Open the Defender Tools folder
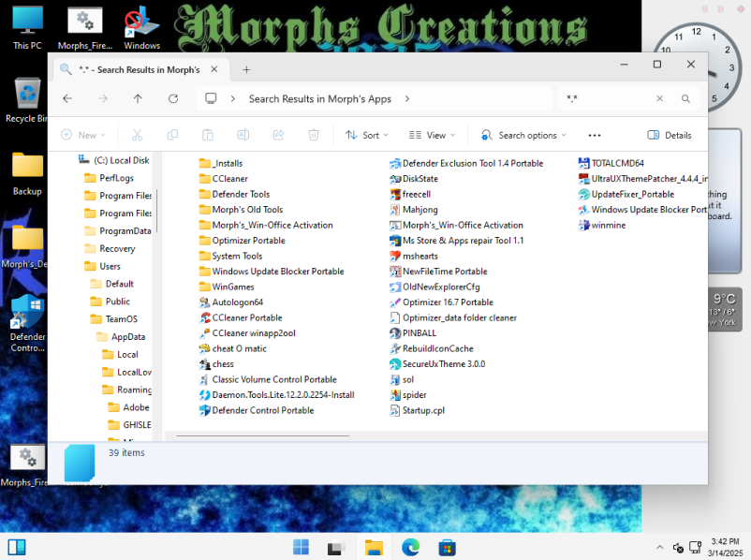 coord(234,194)
